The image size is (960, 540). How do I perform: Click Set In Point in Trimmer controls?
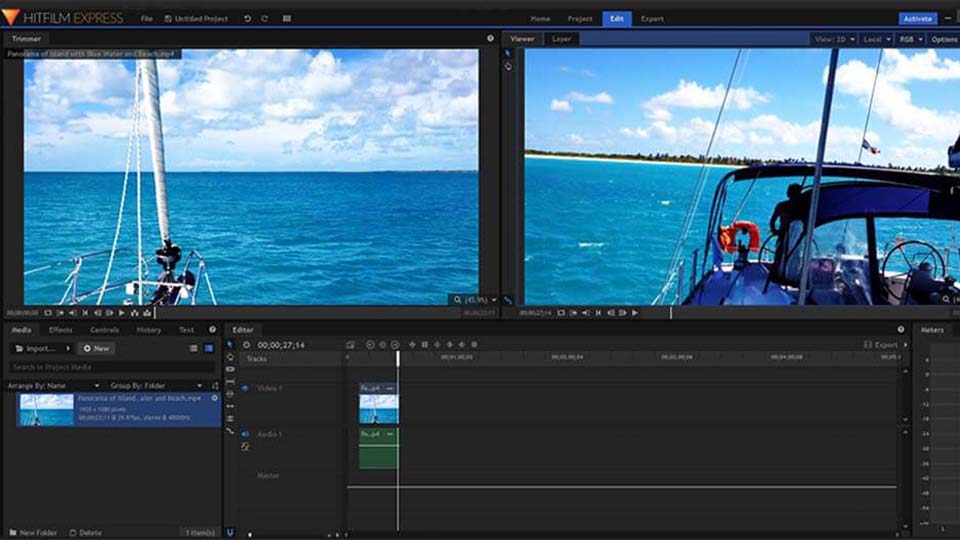60,313
